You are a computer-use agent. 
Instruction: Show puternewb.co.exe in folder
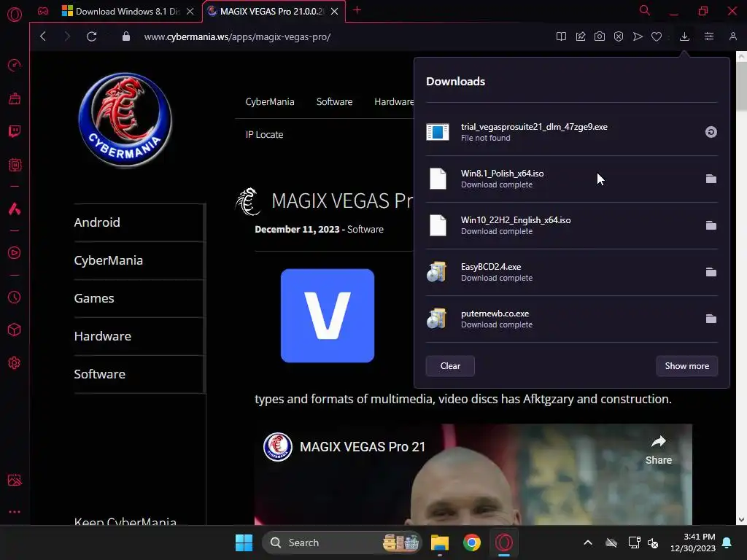pyautogui.click(x=711, y=319)
